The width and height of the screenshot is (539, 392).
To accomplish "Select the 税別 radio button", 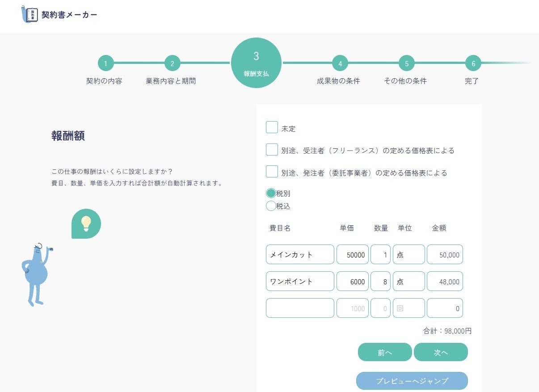I will pos(271,193).
